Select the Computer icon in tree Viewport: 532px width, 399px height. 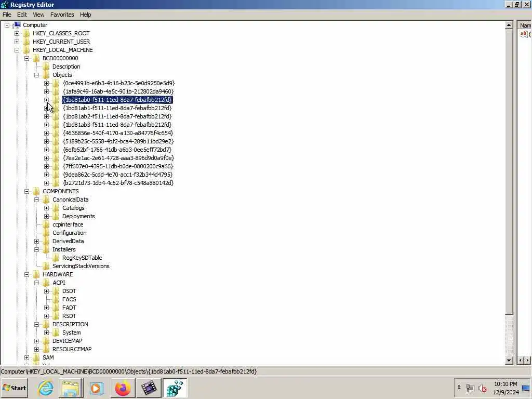17,25
